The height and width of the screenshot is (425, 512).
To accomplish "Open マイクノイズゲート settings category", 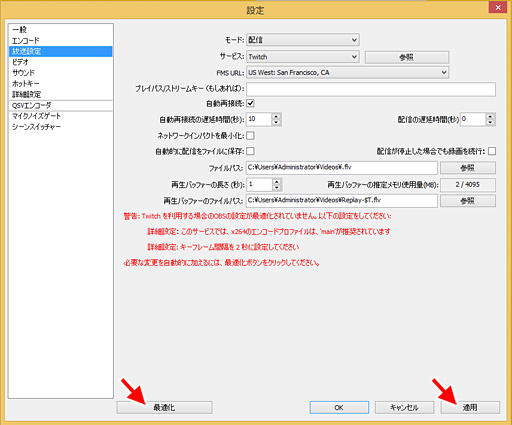I will pos(36,116).
